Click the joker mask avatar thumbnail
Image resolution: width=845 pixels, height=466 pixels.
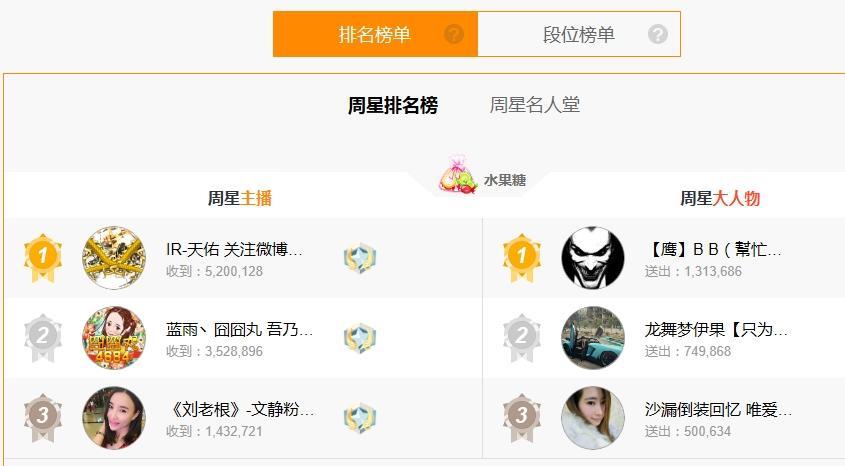[x=593, y=258]
